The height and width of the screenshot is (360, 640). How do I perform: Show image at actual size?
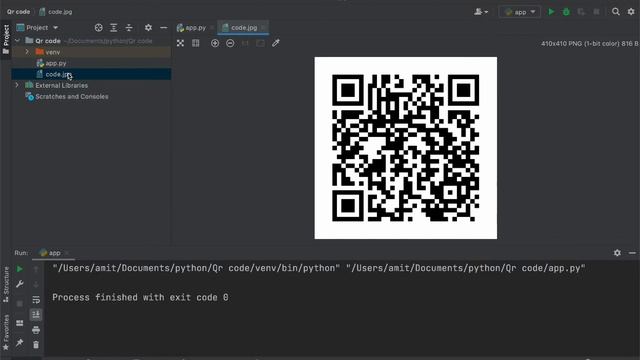(x=245, y=43)
